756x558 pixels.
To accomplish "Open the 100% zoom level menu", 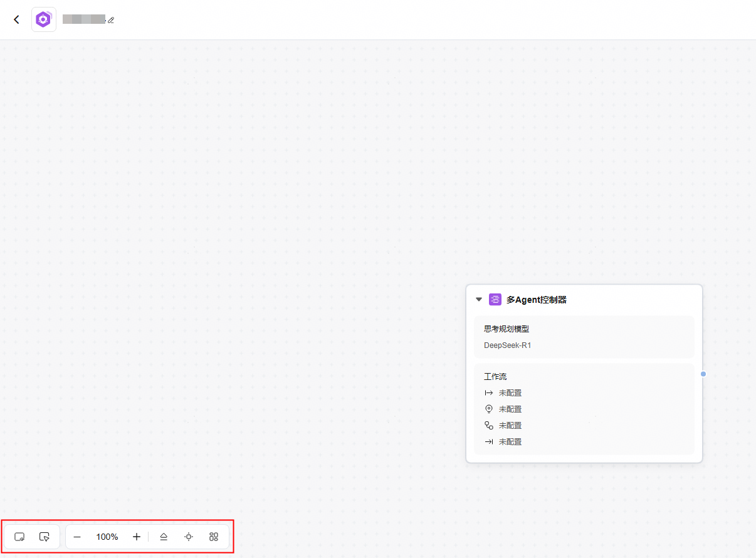I will click(x=107, y=537).
